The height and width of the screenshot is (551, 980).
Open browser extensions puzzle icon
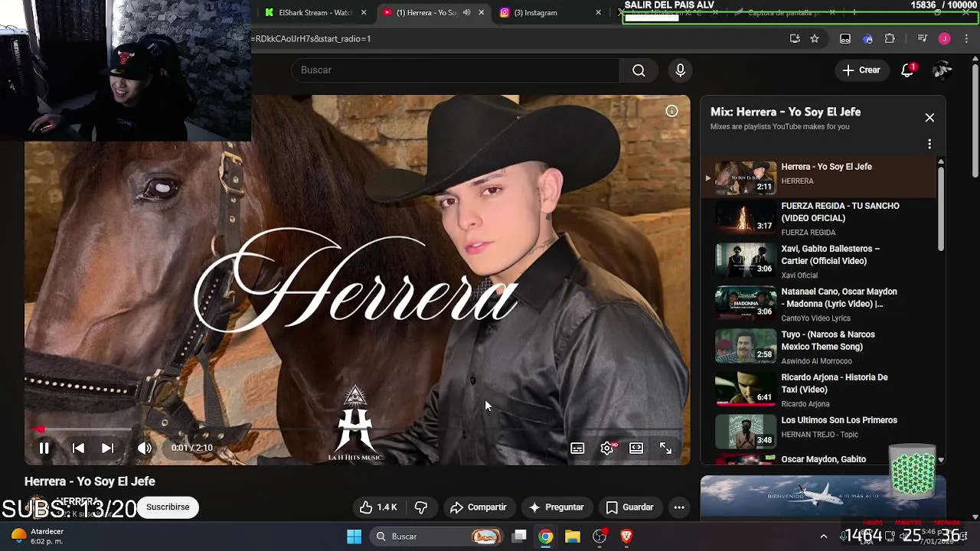click(x=890, y=39)
